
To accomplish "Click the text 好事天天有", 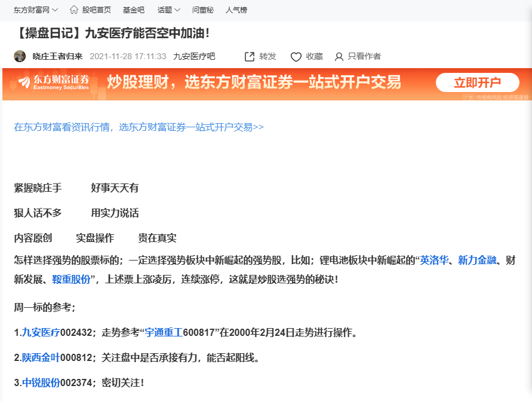I will point(115,188).
